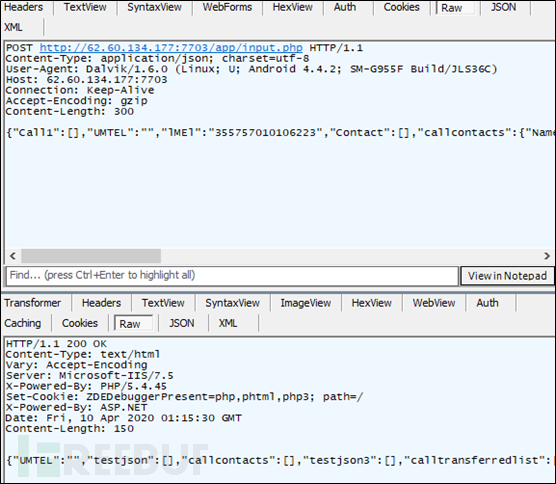Follow the input.php URL link
This screenshot has width=556, height=484.
tap(171, 48)
